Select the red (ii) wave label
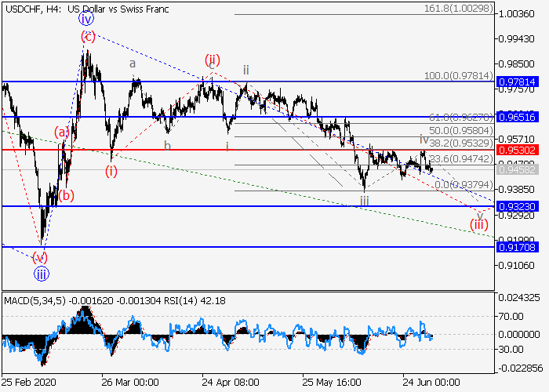Screen dimensions: 549x392 (212, 60)
